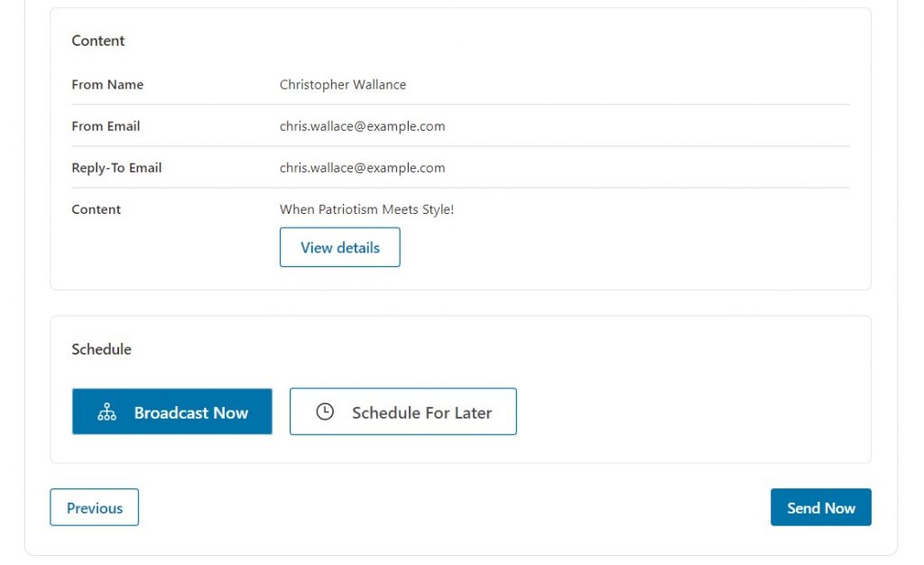Viewport: 924px width, 565px height.
Task: Click the Schedule For Later text label
Action: 422,412
